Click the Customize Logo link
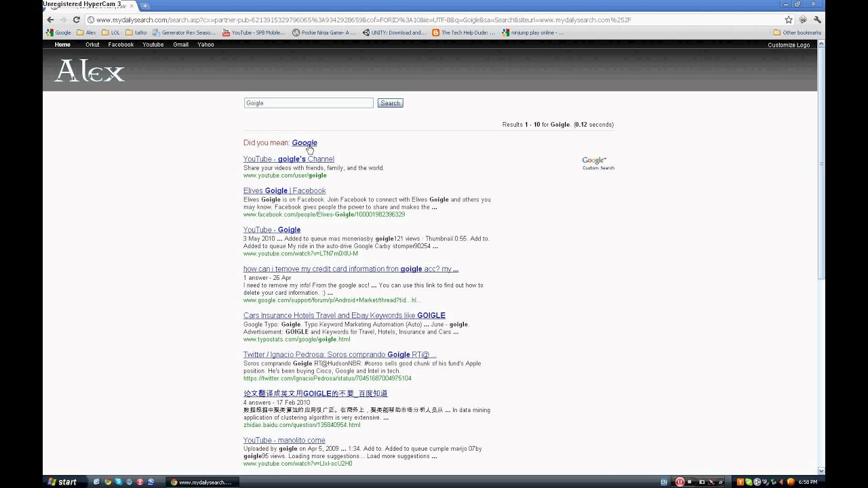The height and width of the screenshot is (488, 868). tap(789, 45)
